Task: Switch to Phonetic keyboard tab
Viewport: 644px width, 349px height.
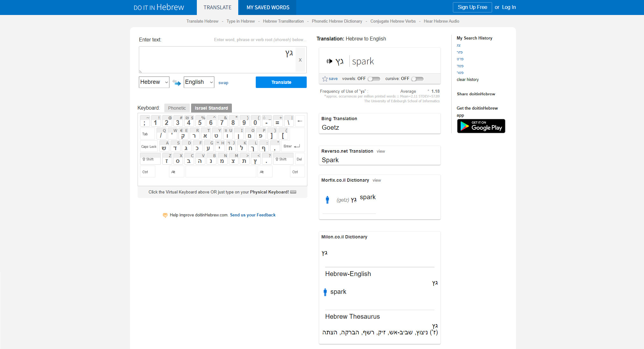Action: 177,108
